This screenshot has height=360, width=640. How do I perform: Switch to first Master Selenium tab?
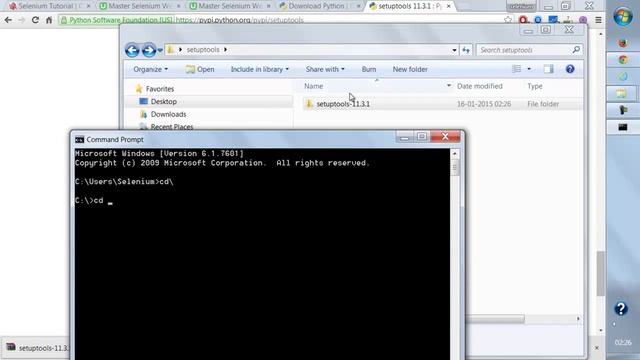(141, 6)
